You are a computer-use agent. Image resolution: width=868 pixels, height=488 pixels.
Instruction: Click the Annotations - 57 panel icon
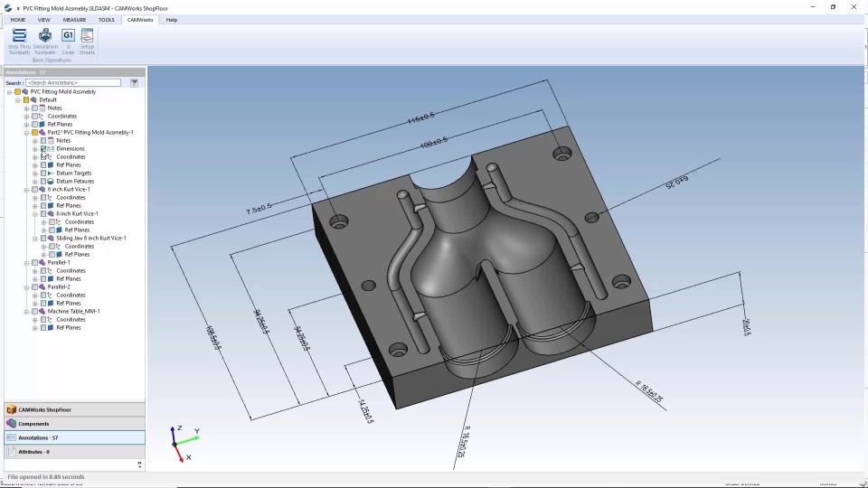tap(11, 437)
